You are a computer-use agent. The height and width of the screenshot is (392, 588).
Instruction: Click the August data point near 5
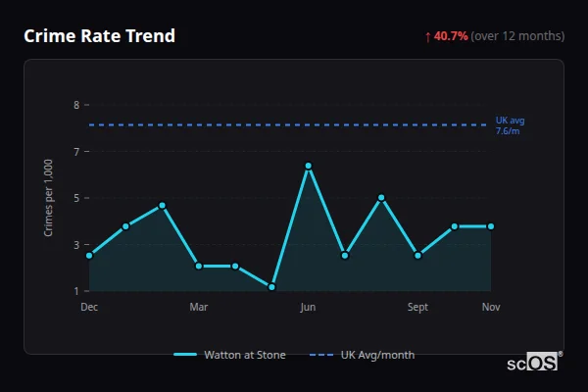click(381, 198)
